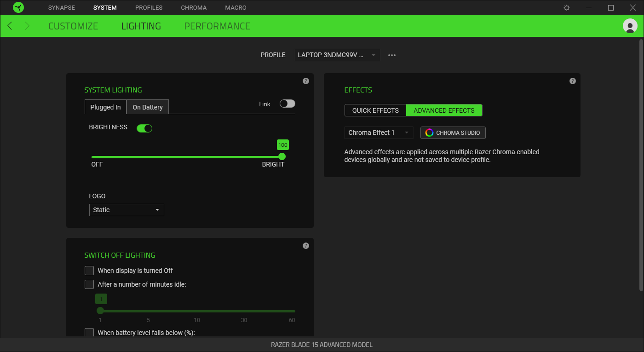Image resolution: width=644 pixels, height=352 pixels.
Task: Click Switch Off Lighting help icon
Action: (306, 246)
